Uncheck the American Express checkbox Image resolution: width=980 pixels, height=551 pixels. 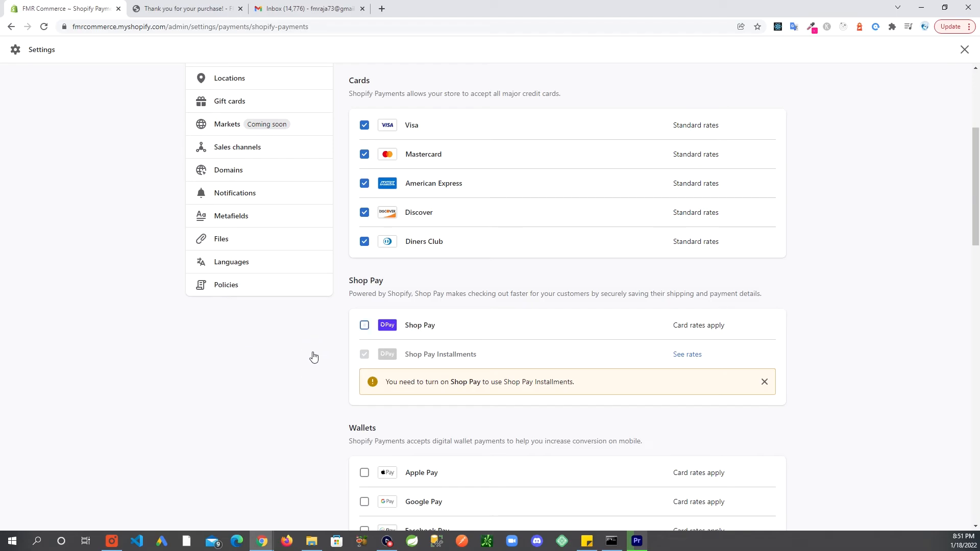pos(364,183)
